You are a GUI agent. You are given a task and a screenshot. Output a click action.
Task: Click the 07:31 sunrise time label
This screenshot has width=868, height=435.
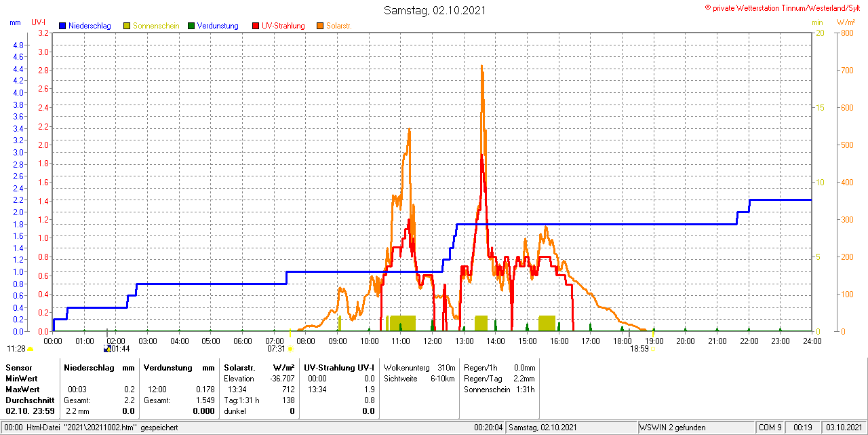tap(276, 349)
